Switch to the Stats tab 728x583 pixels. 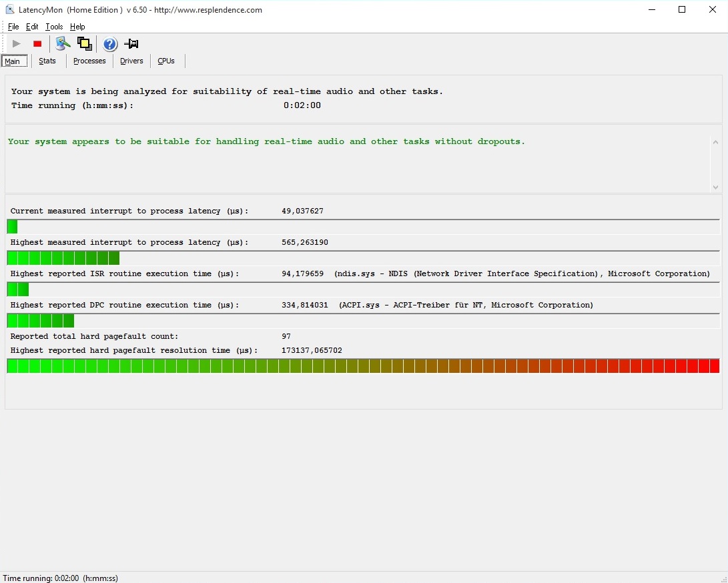coord(47,61)
